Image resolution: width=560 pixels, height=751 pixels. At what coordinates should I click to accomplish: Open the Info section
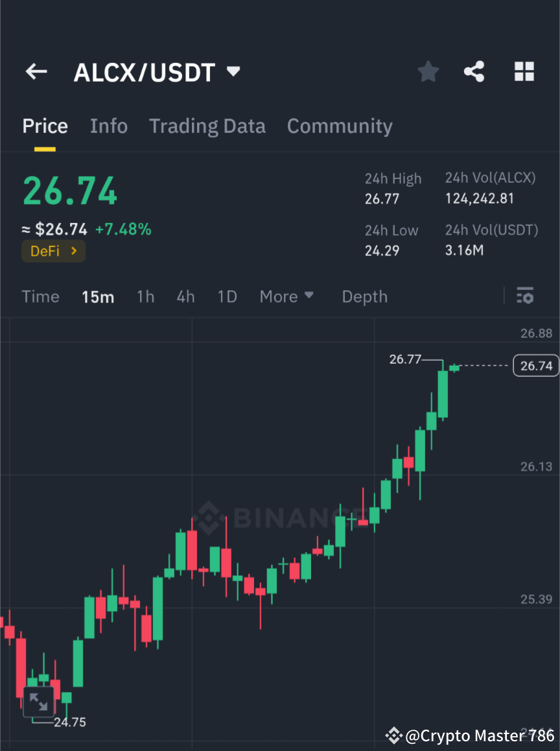108,126
